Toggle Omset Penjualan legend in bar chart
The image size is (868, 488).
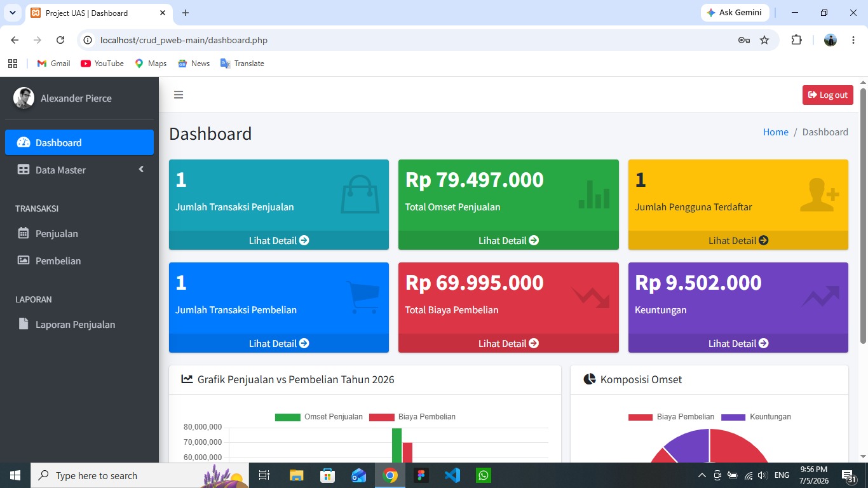[319, 417]
